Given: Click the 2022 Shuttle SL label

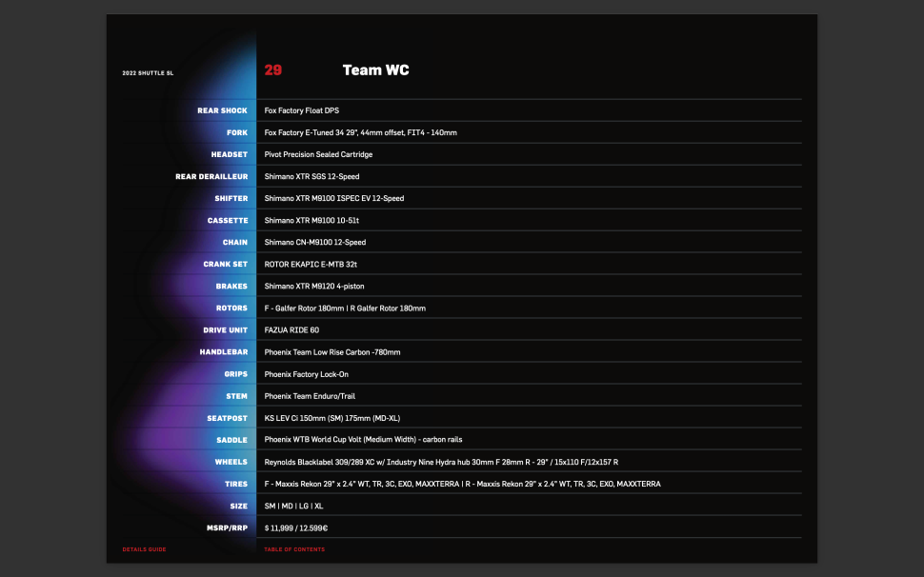Looking at the screenshot, I should coord(148,73).
